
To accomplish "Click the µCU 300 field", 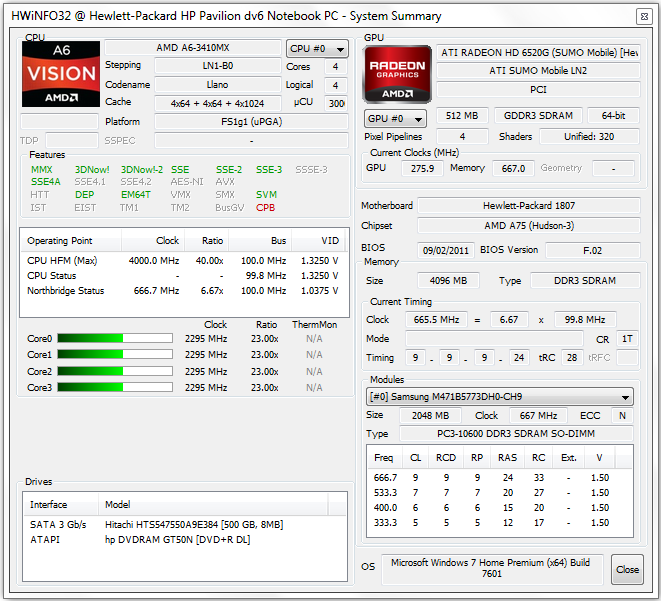I will [336, 103].
